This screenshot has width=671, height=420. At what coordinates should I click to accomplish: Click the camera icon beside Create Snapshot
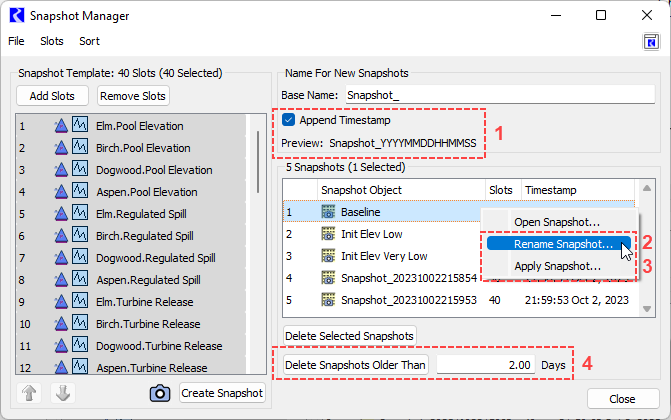(x=159, y=392)
